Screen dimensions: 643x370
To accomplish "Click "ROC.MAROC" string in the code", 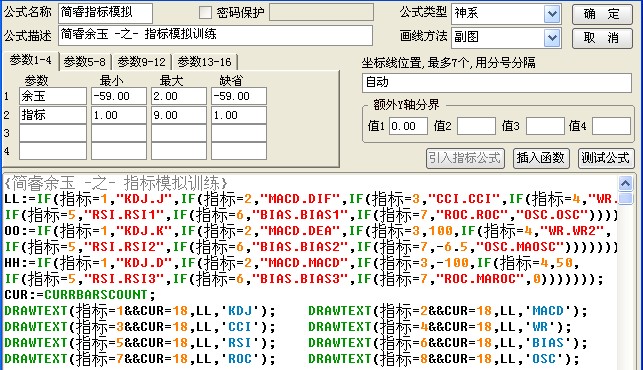I will [480, 279].
